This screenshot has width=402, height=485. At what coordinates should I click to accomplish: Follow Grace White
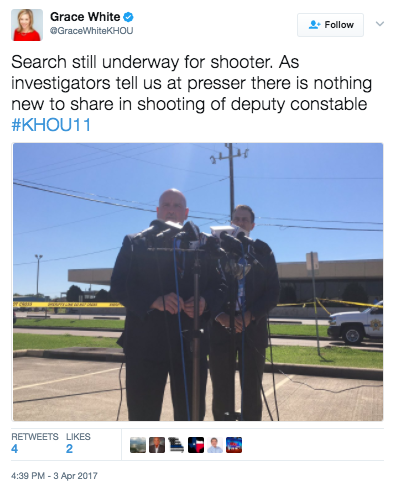coord(330,25)
